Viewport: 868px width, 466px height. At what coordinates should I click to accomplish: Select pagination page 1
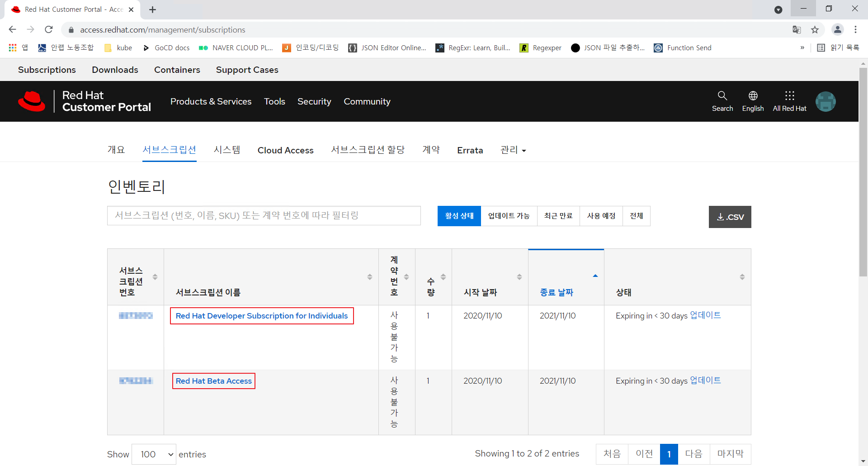click(669, 454)
